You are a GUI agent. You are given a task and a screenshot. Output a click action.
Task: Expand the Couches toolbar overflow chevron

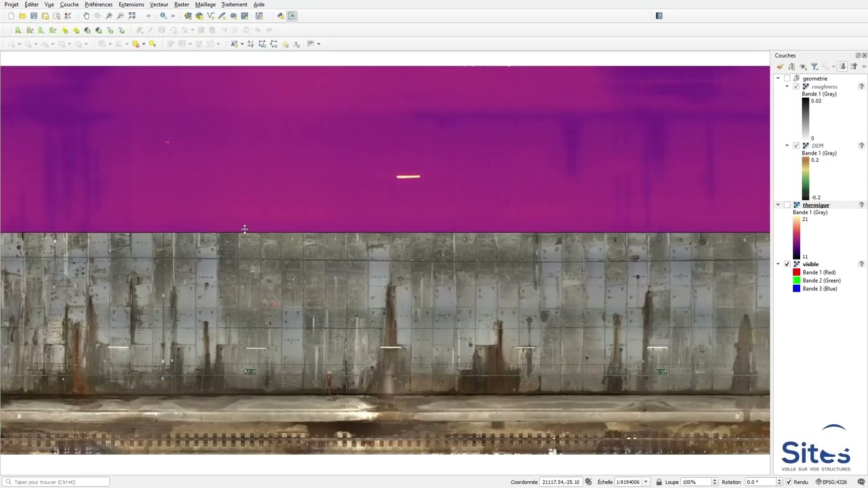(x=864, y=66)
